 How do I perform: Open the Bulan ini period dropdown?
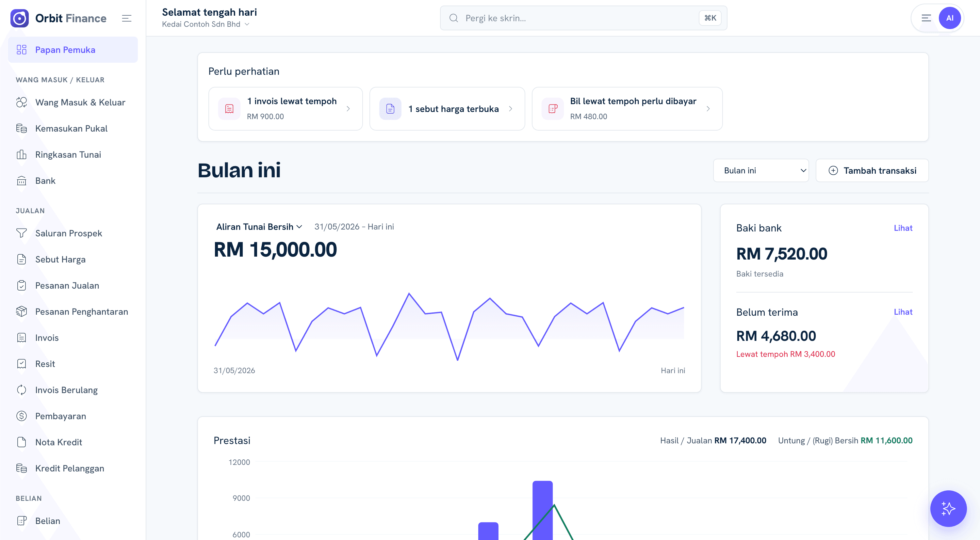(x=761, y=171)
